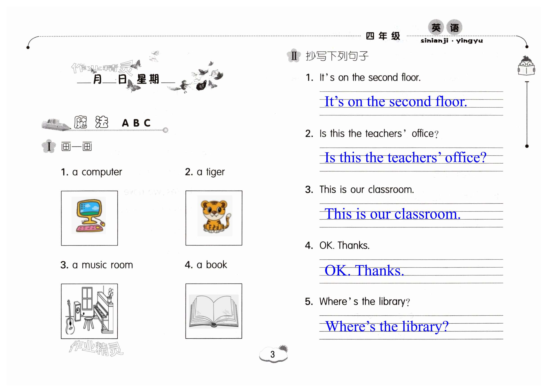The width and height of the screenshot is (547, 392).
Task: Click the 作业精灵 watermark at bottom left
Action: (96, 348)
